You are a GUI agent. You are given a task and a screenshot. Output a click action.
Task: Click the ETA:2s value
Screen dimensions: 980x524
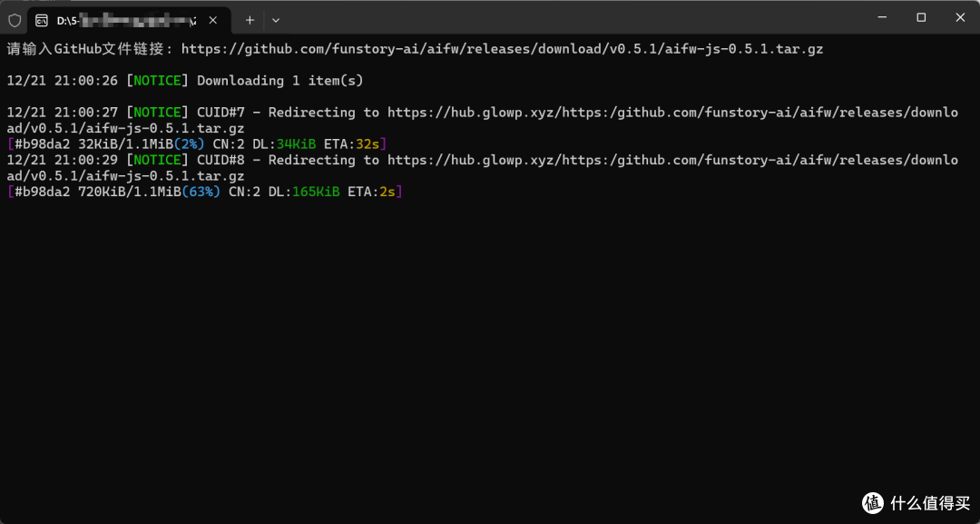371,192
